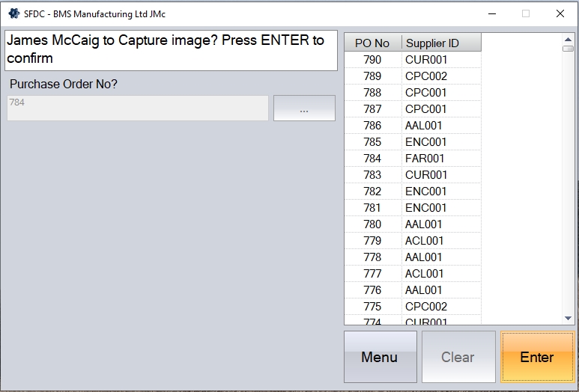Click the SFDC app icon in title bar
Image resolution: width=579 pixels, height=392 pixels.
pyautogui.click(x=13, y=13)
